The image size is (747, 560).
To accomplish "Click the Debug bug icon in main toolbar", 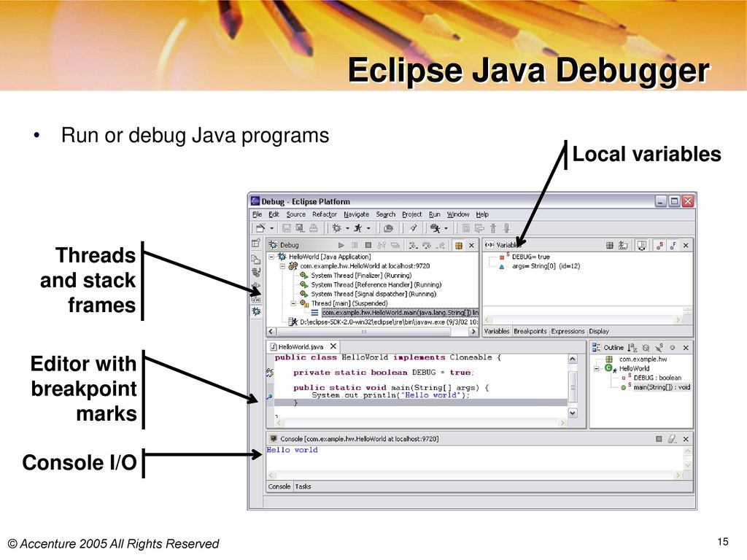I will [x=337, y=228].
